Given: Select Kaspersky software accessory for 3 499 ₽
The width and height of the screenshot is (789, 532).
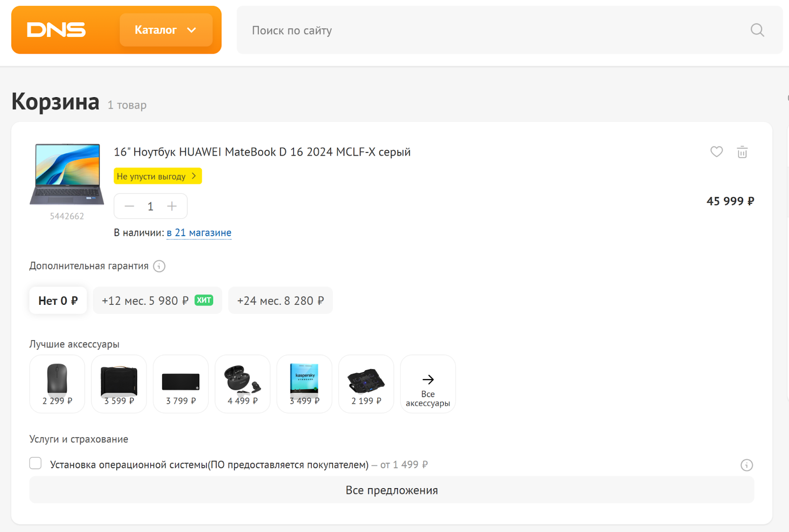Looking at the screenshot, I should [304, 384].
